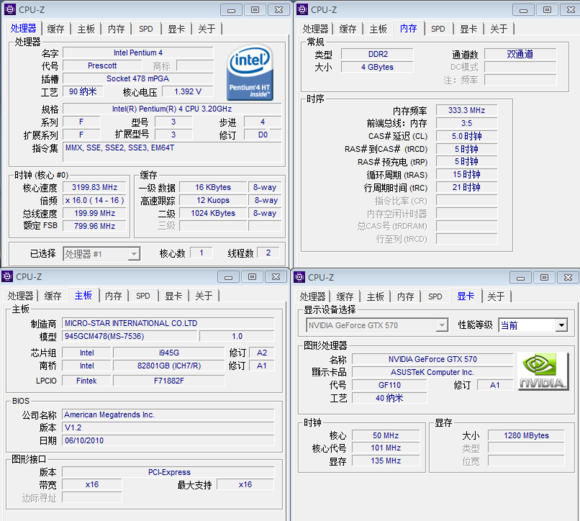Click the CPU-Z app icon in the bottom-left mainboard window
This screenshot has height=521, width=580.
pyautogui.click(x=7, y=276)
